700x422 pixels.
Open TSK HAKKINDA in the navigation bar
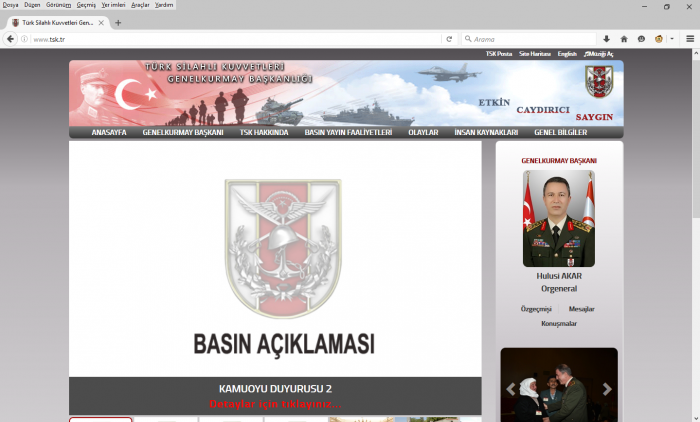click(x=264, y=132)
